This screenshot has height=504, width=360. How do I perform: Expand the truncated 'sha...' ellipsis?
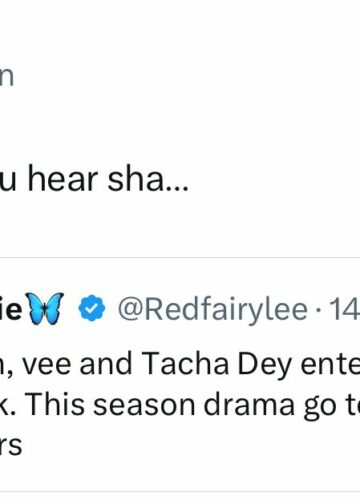pyautogui.click(x=178, y=188)
